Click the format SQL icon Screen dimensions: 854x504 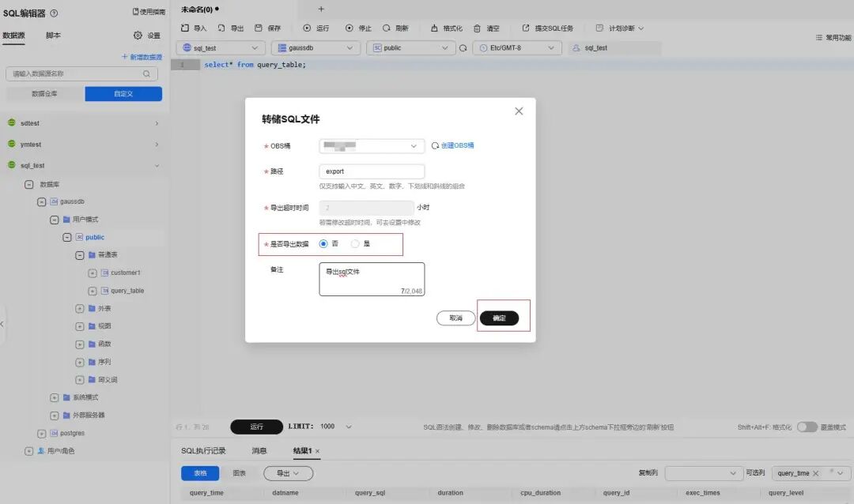(x=434, y=28)
